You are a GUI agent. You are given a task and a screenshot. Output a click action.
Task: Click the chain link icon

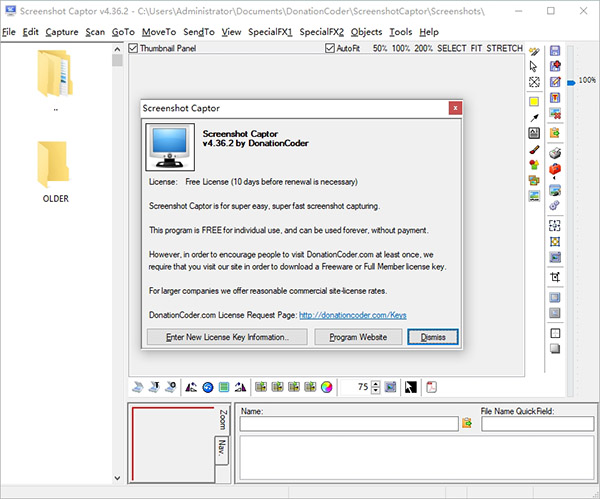554,205
